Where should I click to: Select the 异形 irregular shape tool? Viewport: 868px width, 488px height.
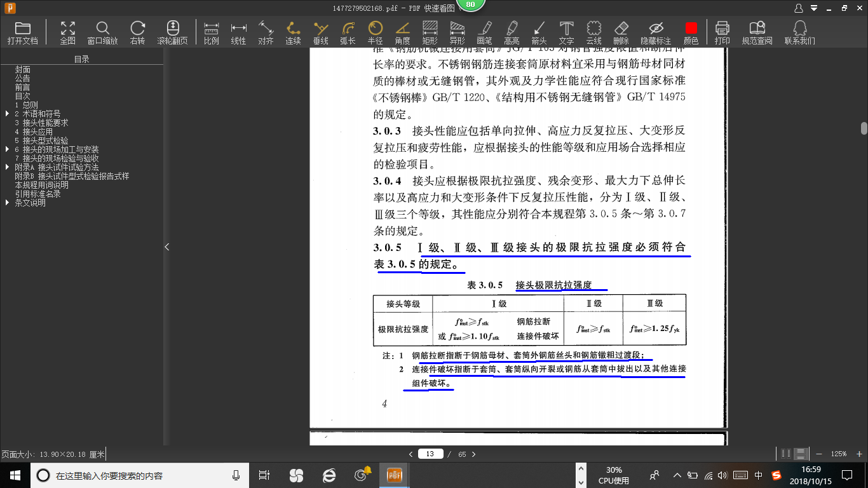click(458, 33)
